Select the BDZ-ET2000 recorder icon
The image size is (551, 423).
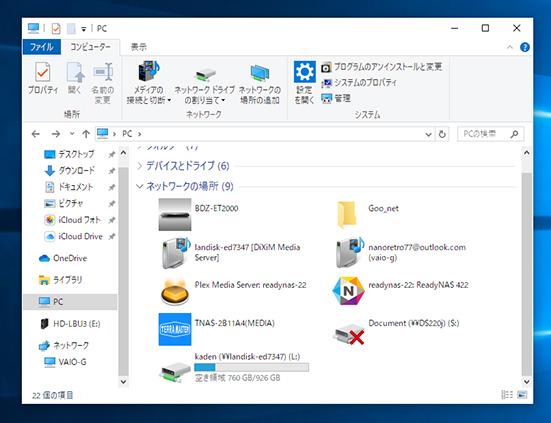coord(175,215)
